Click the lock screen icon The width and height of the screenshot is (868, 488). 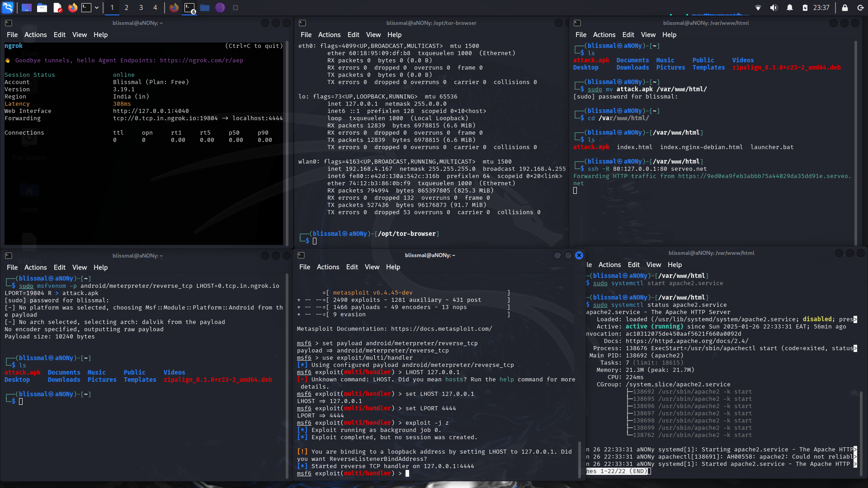(x=844, y=8)
